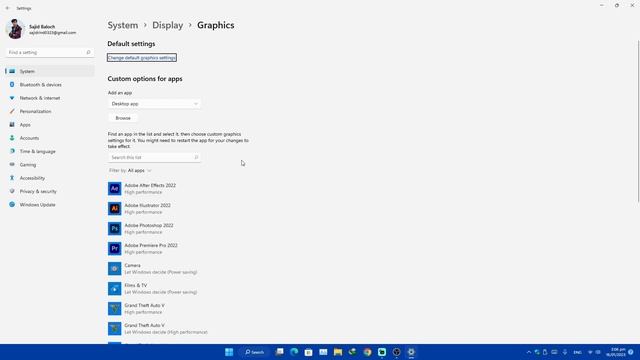Show hidden icons in the system tray

click(x=529, y=352)
